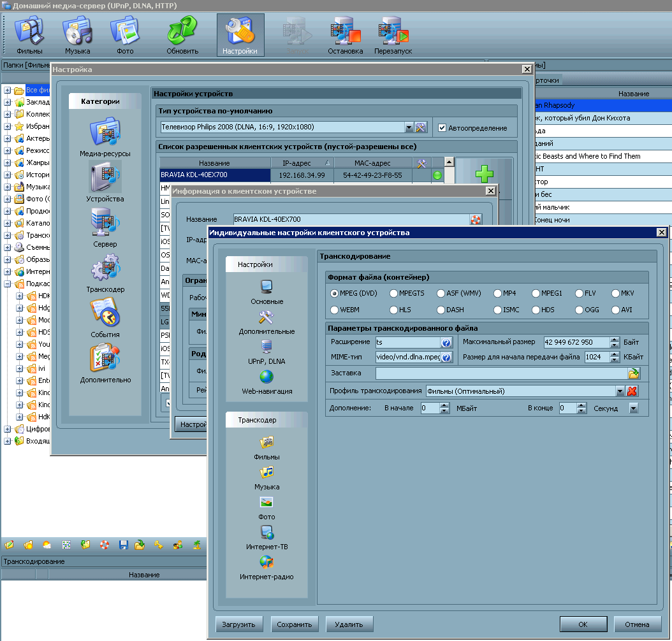Open Профиль транскодирования dropdown
The width and height of the screenshot is (672, 641).
[x=620, y=391]
